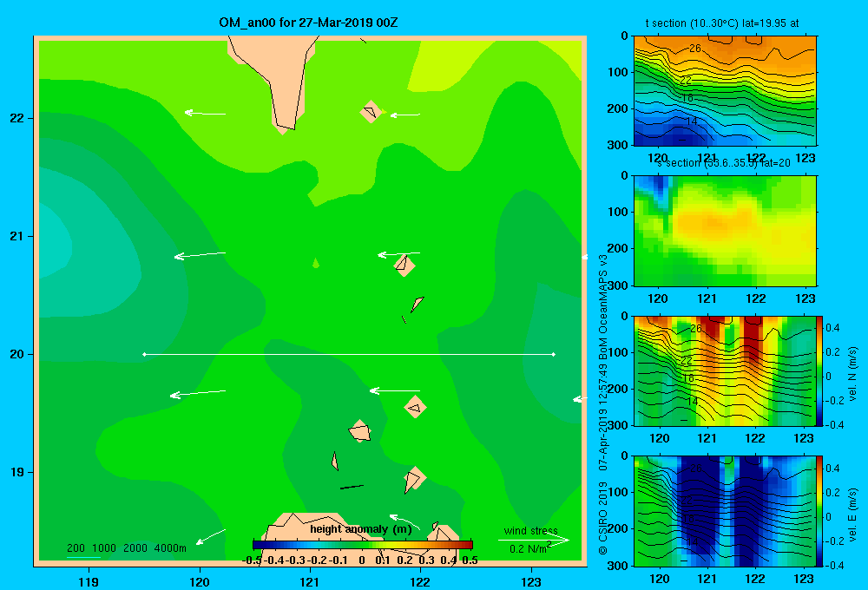Click longitude label 121 below the main map
The width and height of the screenshot is (868, 590).
pos(310,581)
